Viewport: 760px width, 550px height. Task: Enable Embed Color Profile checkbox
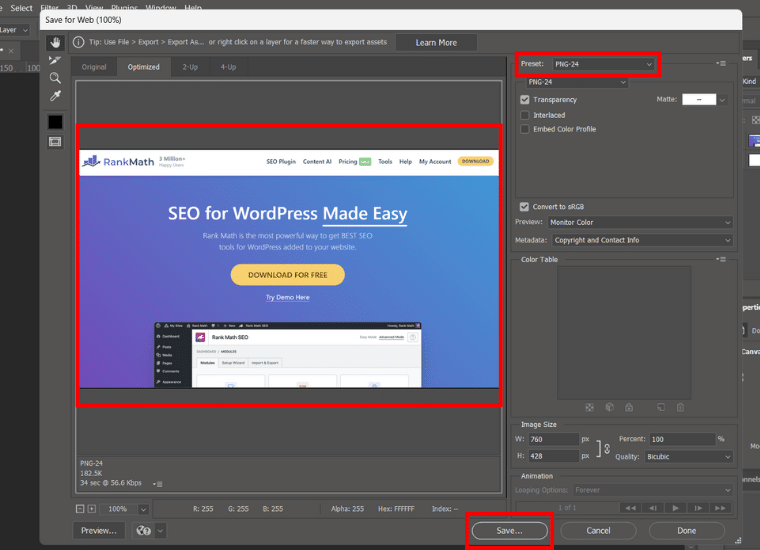[x=524, y=129]
